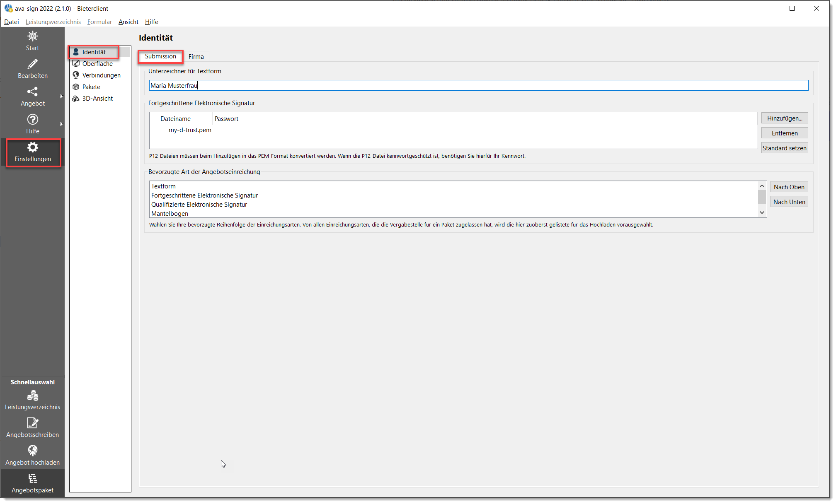
Task: Click the Entfernen button
Action: [x=784, y=133]
